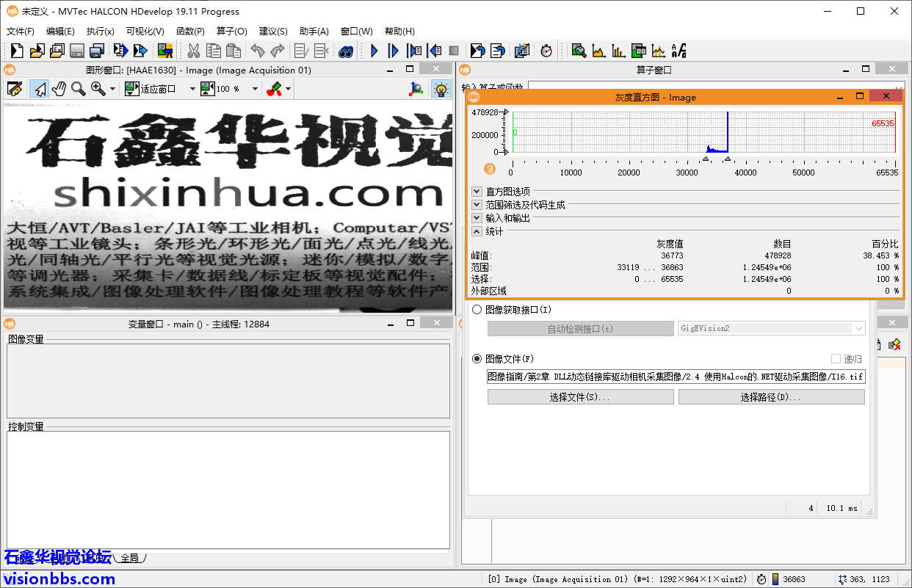Open a program with the open-folder icon
This screenshot has height=588, width=912.
[x=37, y=51]
